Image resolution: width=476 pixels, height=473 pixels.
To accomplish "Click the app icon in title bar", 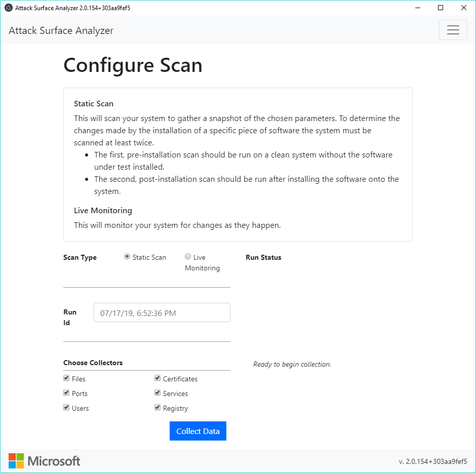I will pos(9,8).
